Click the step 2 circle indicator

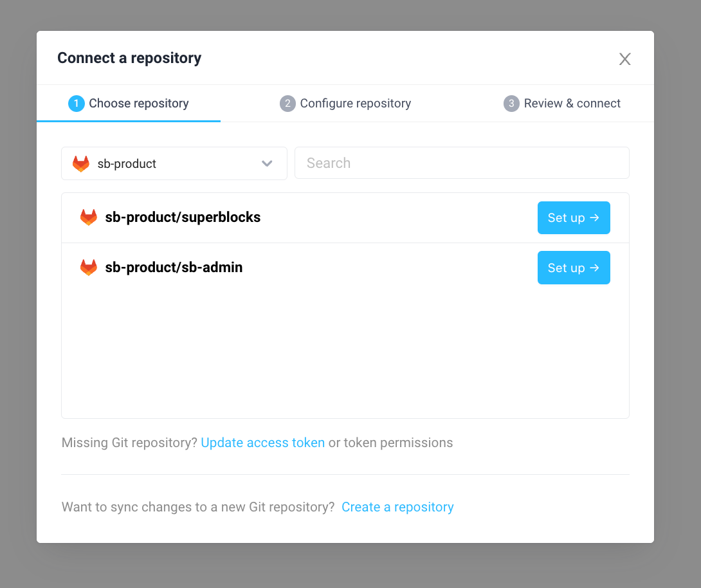pyautogui.click(x=287, y=103)
